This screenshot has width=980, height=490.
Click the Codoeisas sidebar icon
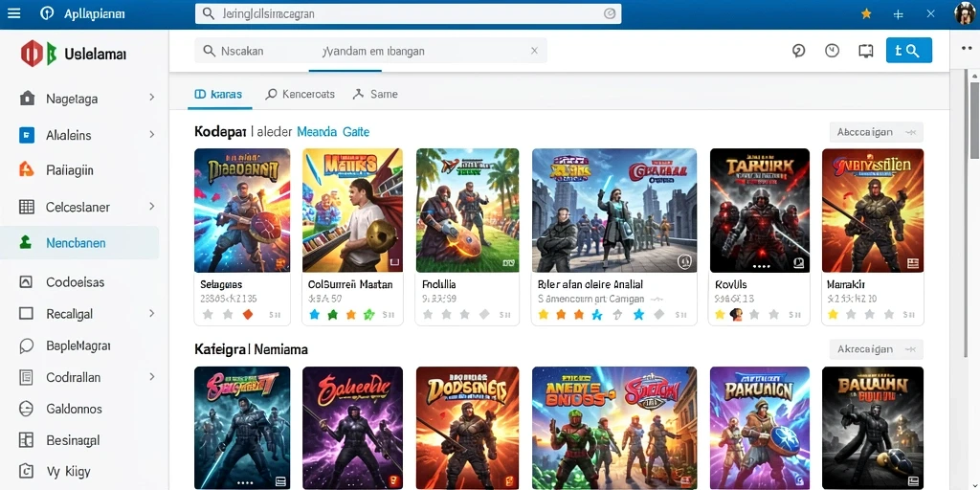click(x=26, y=282)
